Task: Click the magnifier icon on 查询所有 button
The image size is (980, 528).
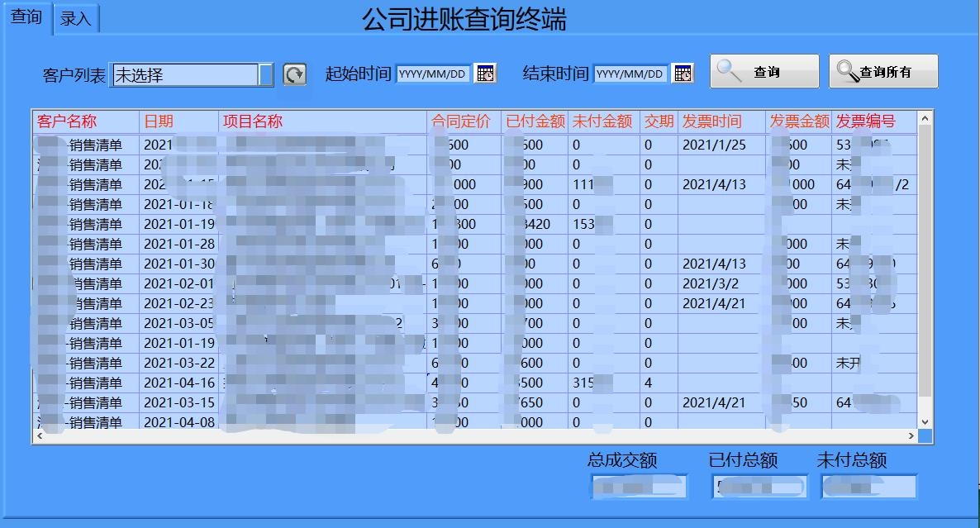Action: (845, 70)
